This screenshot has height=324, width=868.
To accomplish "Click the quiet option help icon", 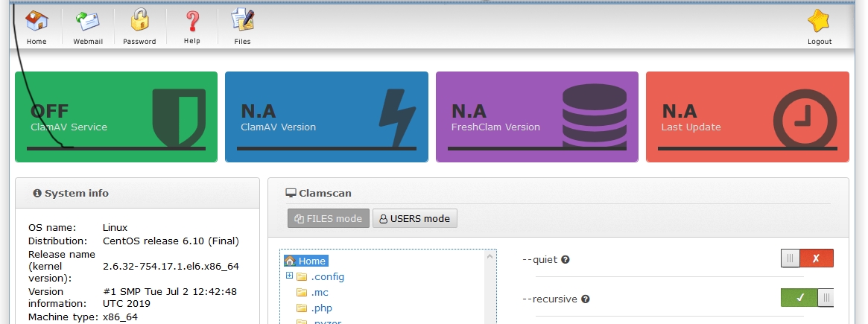I will (x=566, y=260).
